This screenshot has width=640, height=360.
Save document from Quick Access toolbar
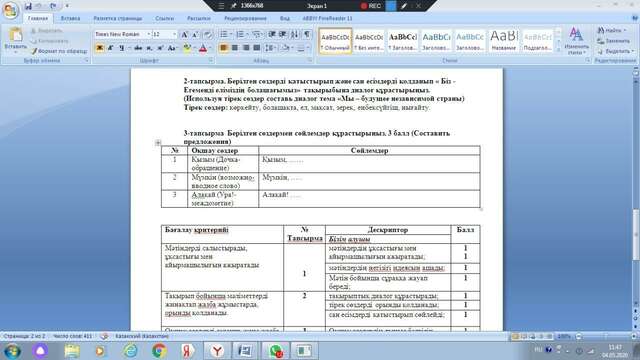[x=28, y=6]
